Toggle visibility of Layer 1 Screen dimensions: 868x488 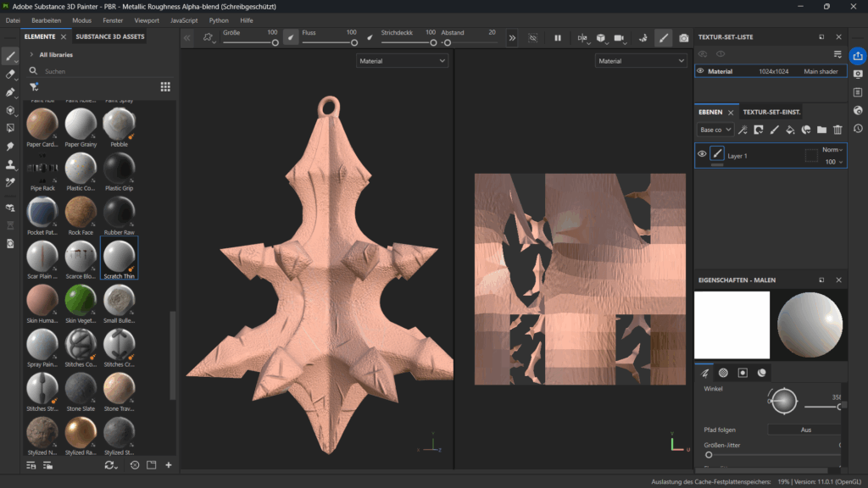click(x=702, y=154)
